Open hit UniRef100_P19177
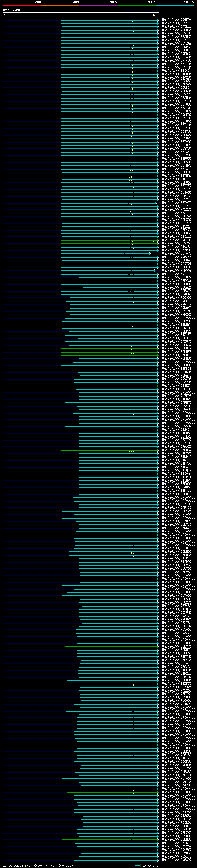The width and height of the screenshot is (197, 868). [177, 23]
